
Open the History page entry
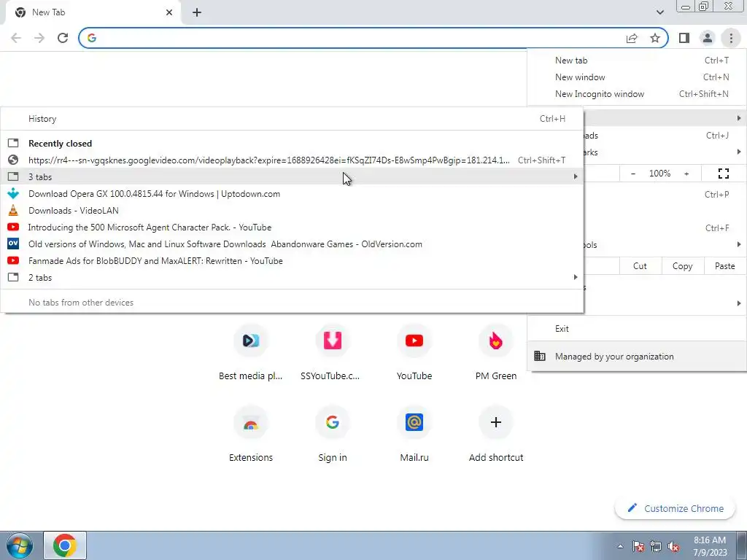click(x=292, y=119)
